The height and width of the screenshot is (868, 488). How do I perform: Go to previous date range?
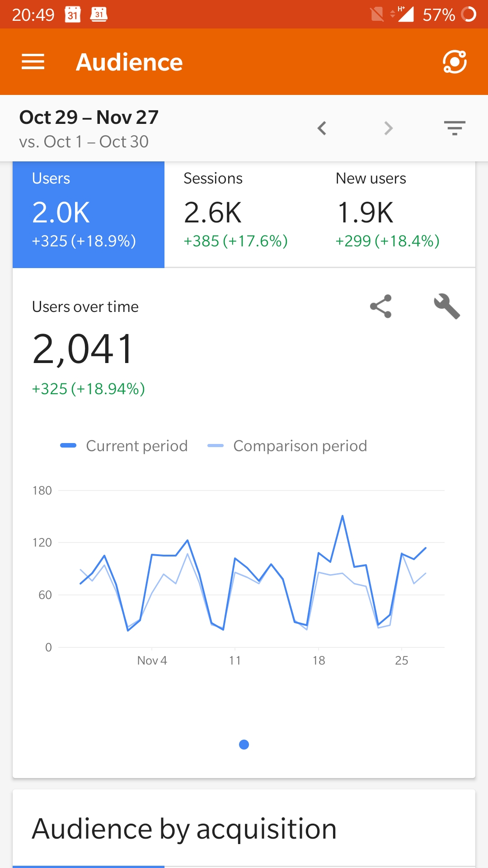coord(322,128)
